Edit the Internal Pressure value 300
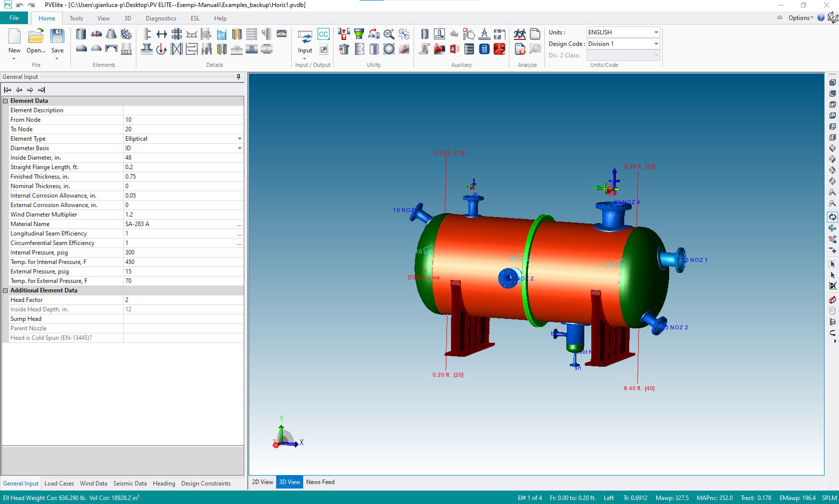Viewport: 839px width, 504px height. click(x=183, y=252)
